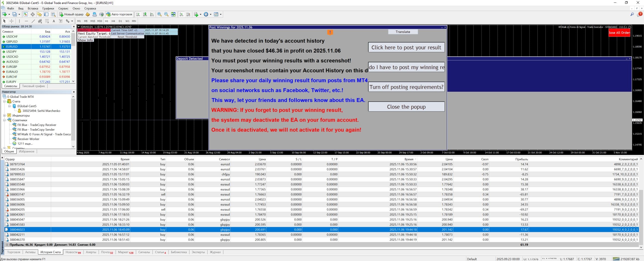Open the chart periods clock dropdown arrow

pos(211,14)
